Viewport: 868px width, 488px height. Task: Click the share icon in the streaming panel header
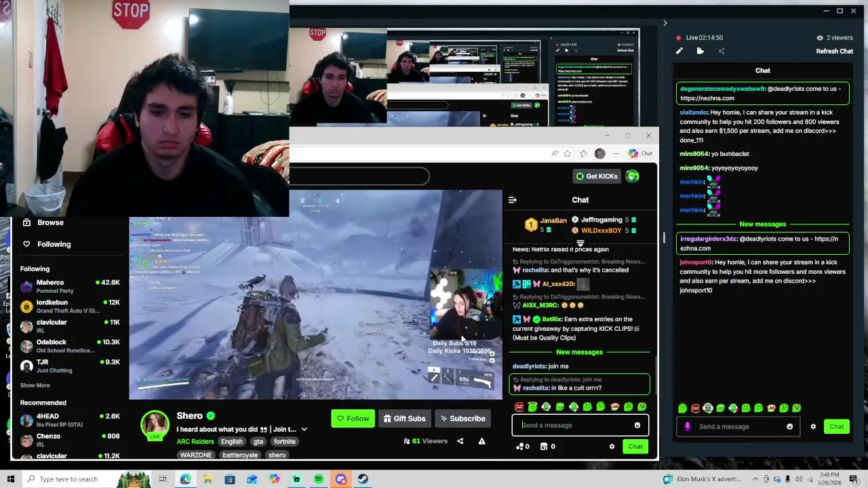tap(722, 51)
